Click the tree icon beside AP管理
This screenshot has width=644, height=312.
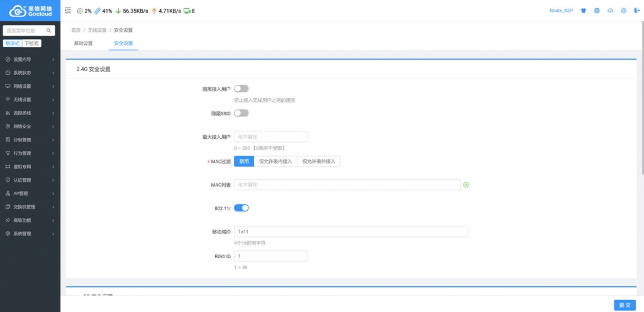pyautogui.click(x=8, y=193)
